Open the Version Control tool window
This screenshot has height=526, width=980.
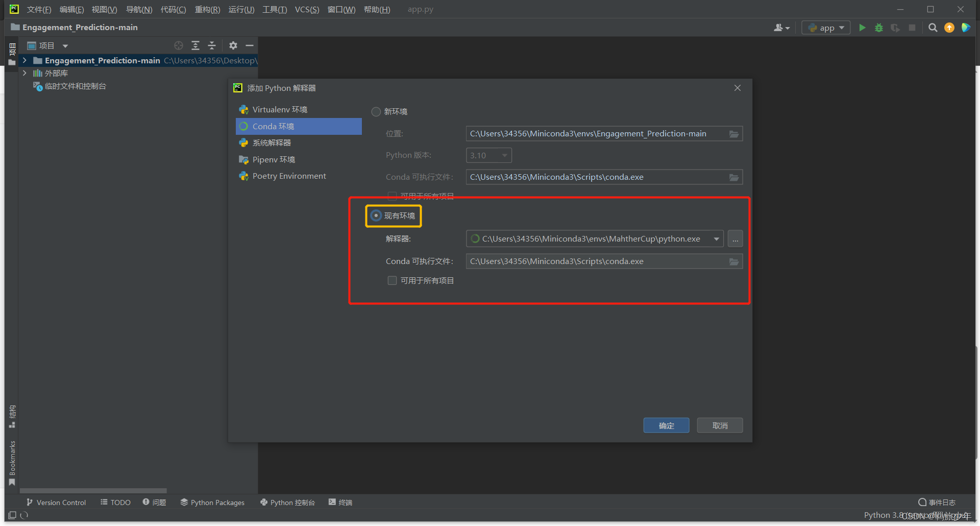pos(56,503)
